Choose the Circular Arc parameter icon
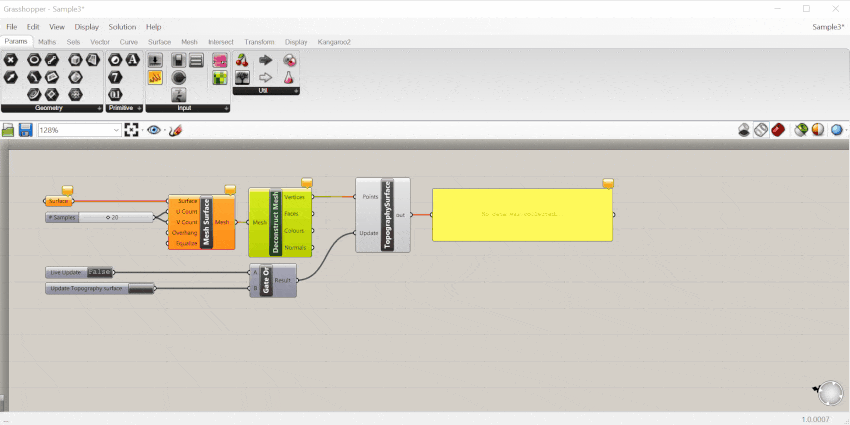The width and height of the screenshot is (850, 425). [34, 78]
